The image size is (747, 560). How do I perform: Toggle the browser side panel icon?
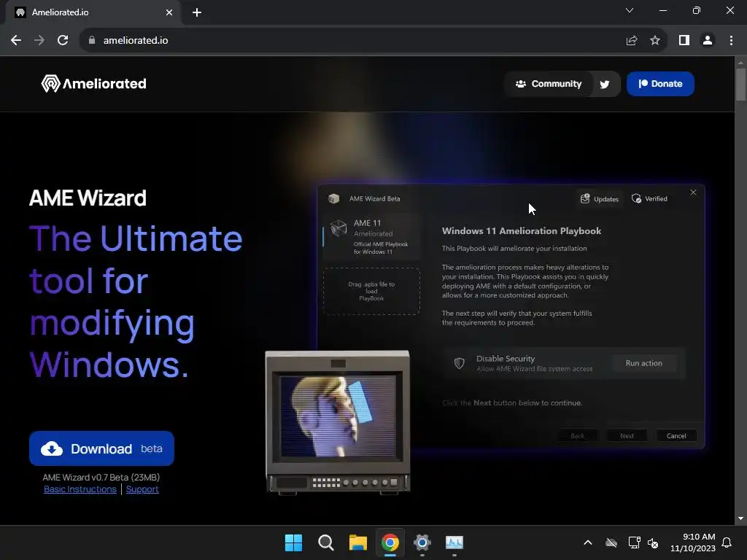click(684, 41)
